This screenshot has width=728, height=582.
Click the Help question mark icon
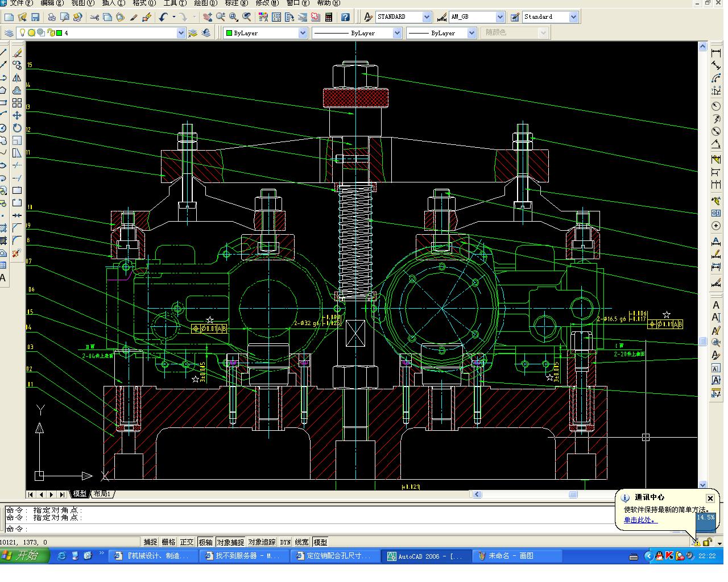pyautogui.click(x=345, y=17)
